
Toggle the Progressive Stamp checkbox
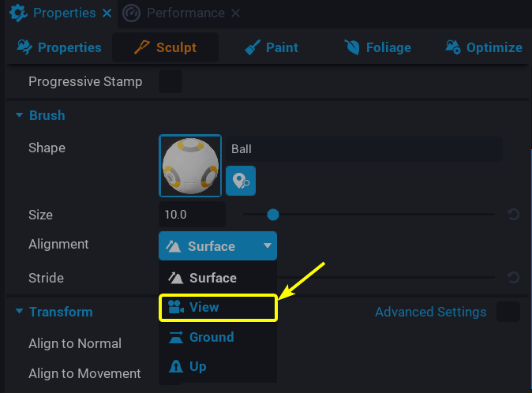pyautogui.click(x=170, y=81)
